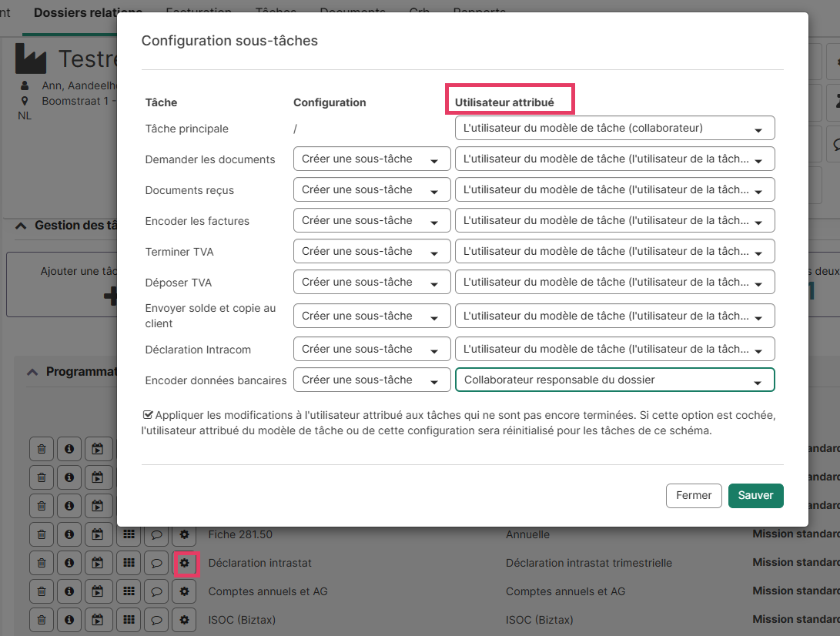Show info for Déclaration intrastat row
The image size is (840, 636).
pyautogui.click(x=69, y=563)
